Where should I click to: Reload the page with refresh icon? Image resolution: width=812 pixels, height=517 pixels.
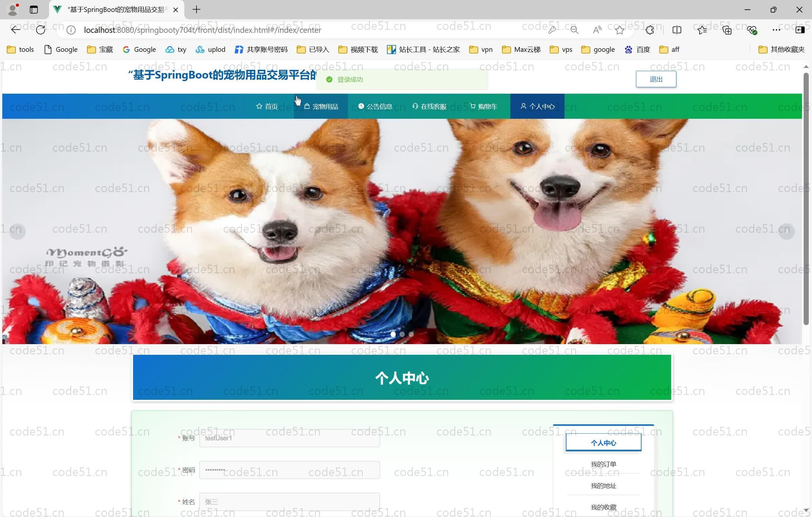point(41,30)
